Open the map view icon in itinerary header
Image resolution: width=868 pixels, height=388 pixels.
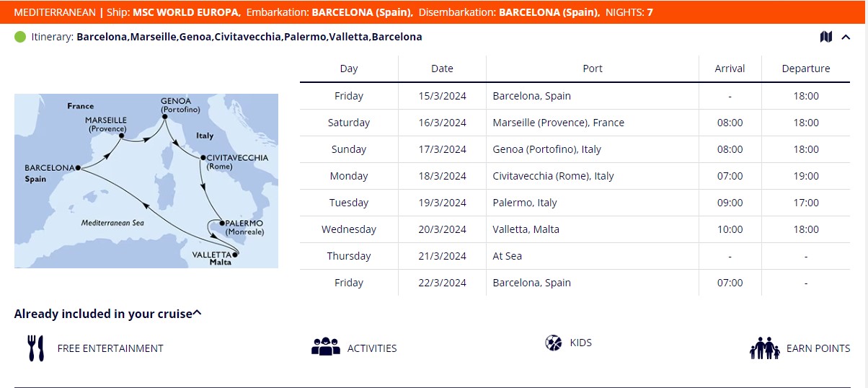[826, 37]
